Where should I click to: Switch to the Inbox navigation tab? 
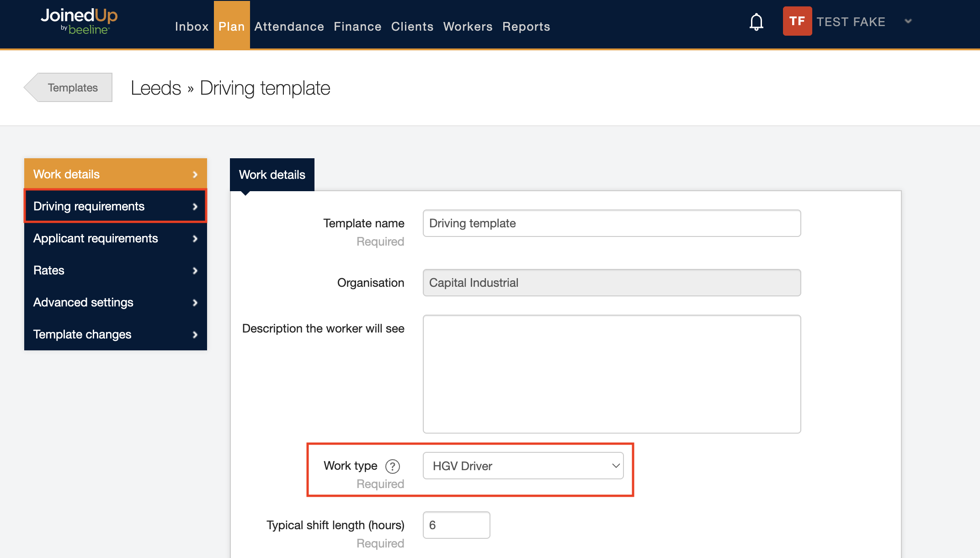pyautogui.click(x=192, y=27)
